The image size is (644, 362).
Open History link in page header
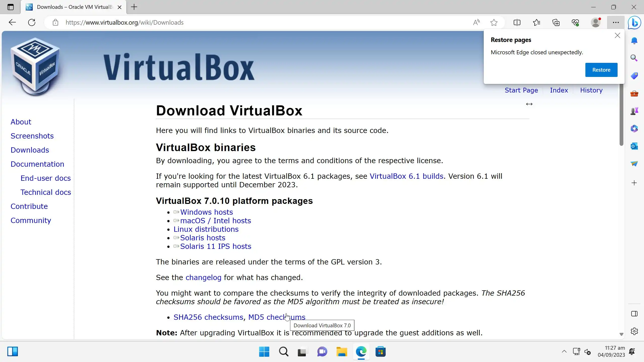coord(591,90)
